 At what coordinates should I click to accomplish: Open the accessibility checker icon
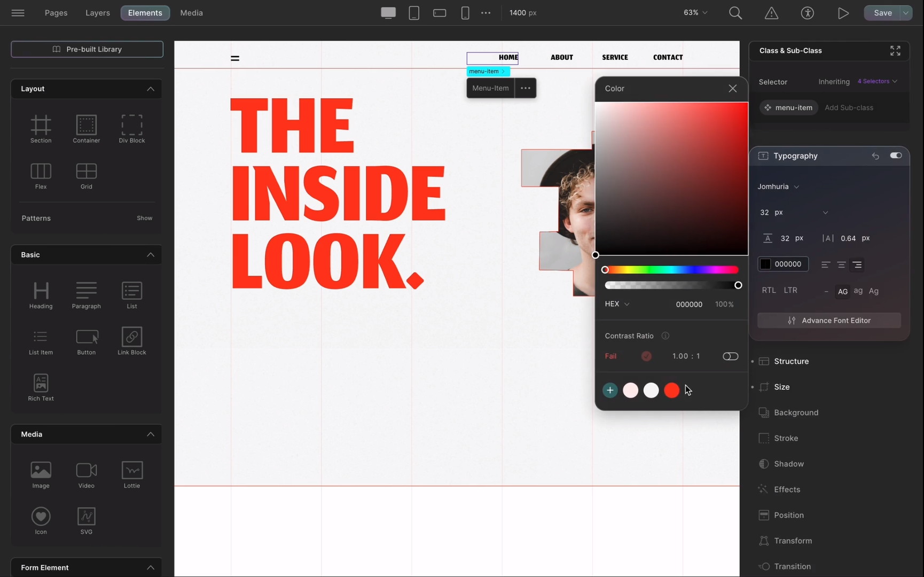[807, 13]
